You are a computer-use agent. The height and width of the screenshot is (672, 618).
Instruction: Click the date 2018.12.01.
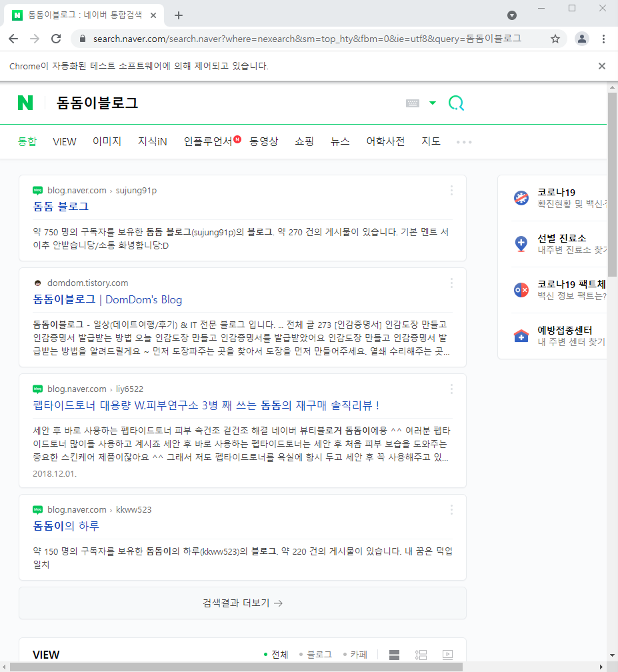pyautogui.click(x=55, y=473)
